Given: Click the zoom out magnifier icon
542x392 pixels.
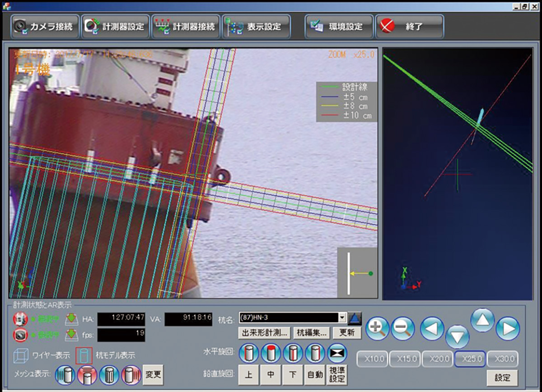Looking at the screenshot, I should (x=402, y=328).
